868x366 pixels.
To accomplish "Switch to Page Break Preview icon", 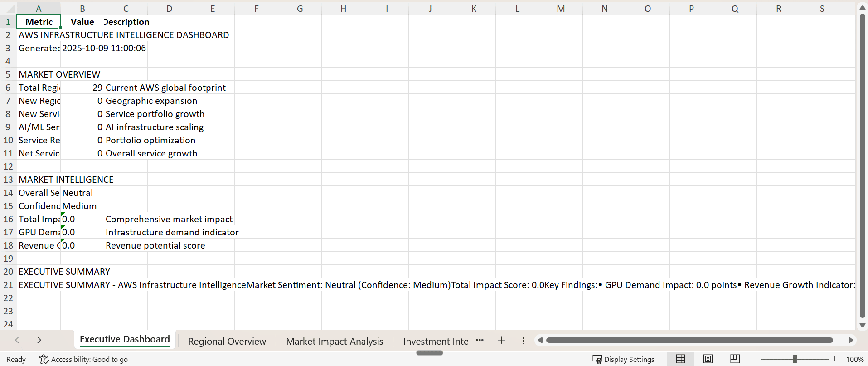I will [735, 359].
